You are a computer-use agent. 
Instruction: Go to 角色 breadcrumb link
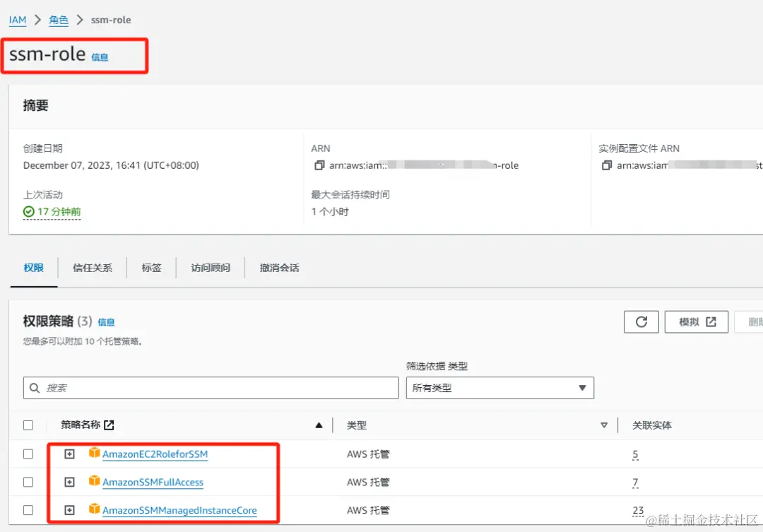(x=59, y=20)
